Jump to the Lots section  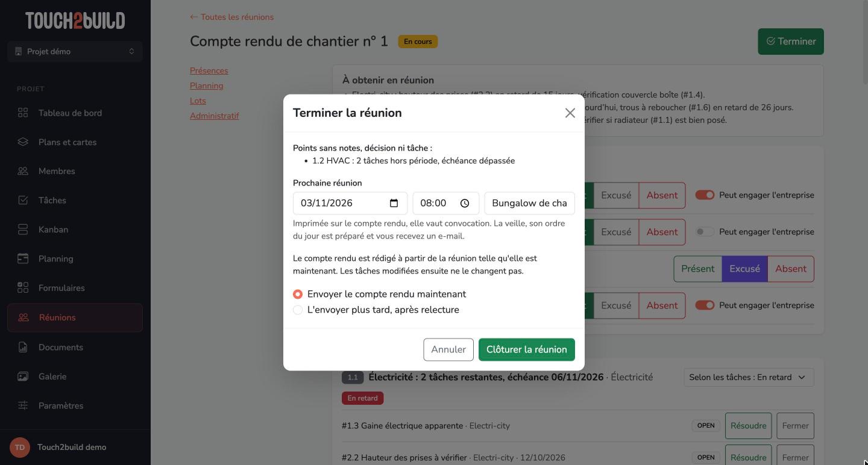tap(198, 101)
